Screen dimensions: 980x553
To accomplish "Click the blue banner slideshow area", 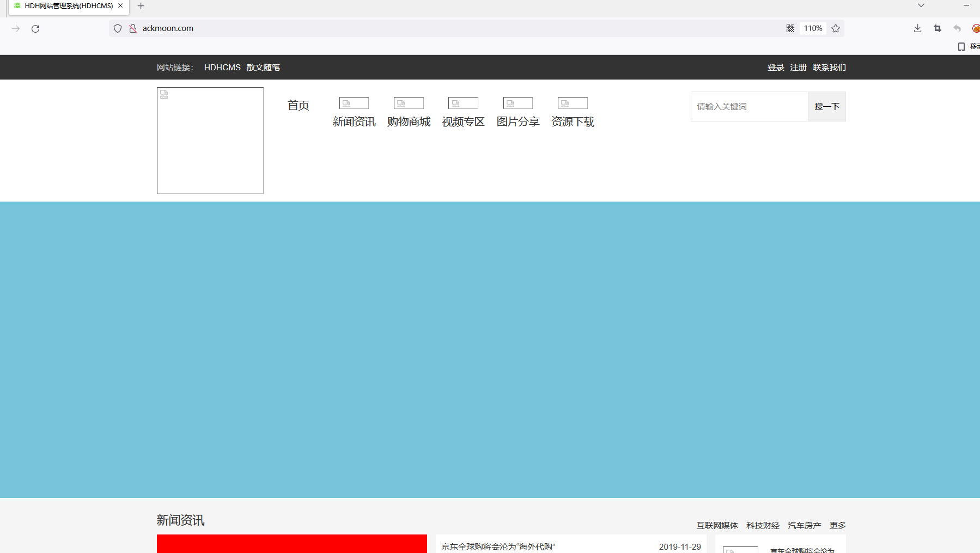I will 490,350.
